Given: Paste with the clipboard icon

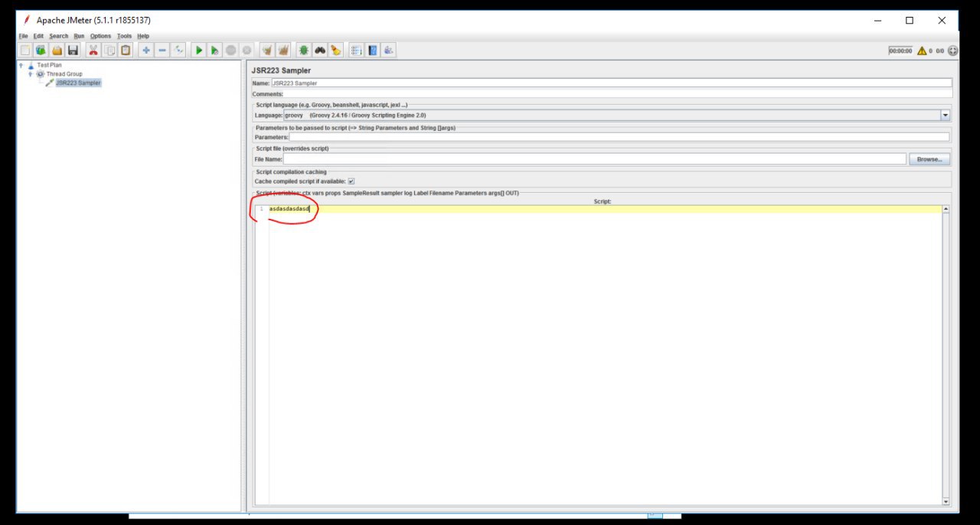Looking at the screenshot, I should click(126, 51).
